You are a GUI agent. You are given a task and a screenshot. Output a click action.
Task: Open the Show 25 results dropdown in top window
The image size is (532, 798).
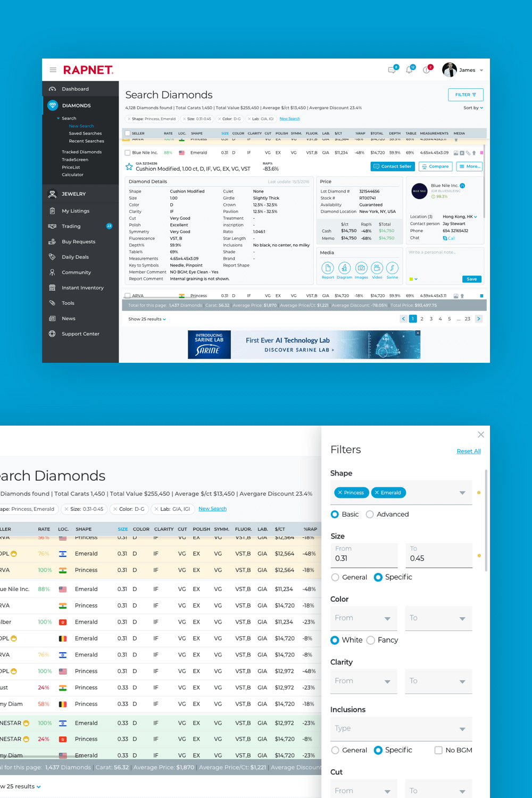(147, 319)
